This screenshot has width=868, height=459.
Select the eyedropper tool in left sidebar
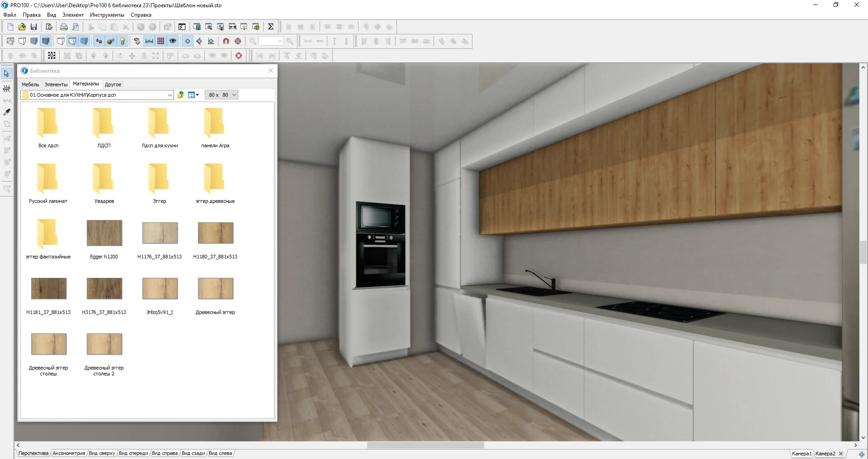click(7, 112)
